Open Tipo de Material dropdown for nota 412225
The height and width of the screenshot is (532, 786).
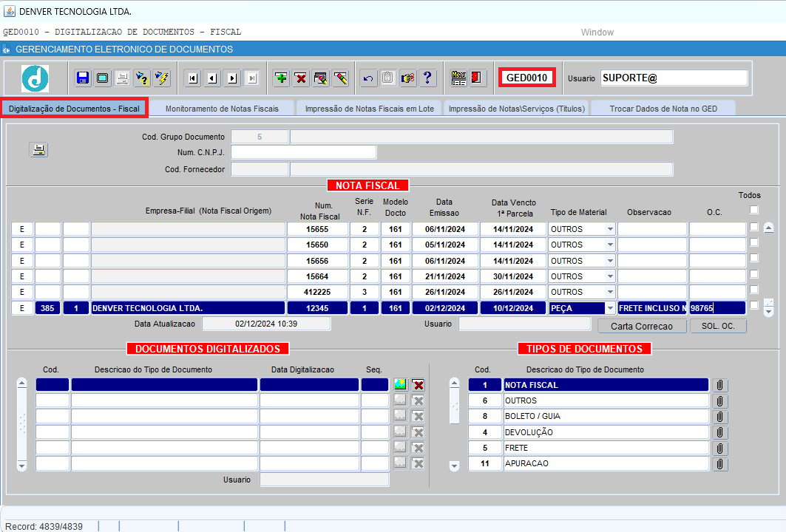click(x=610, y=292)
